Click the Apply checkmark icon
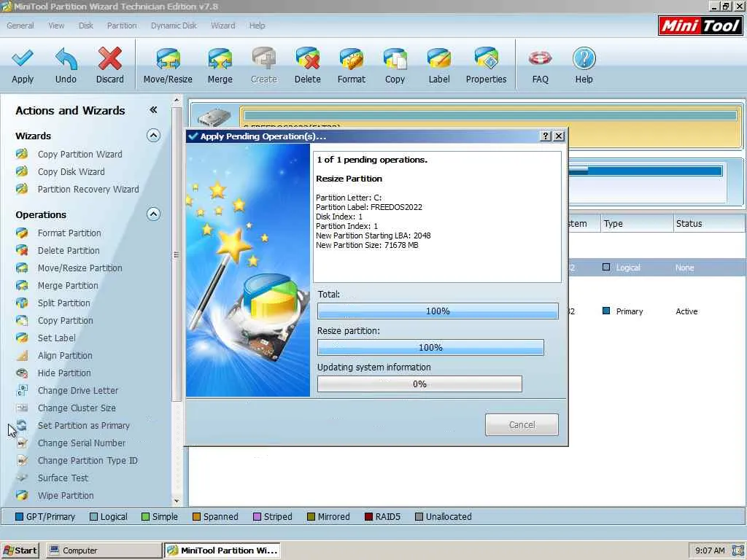This screenshot has width=747, height=560. (23, 58)
